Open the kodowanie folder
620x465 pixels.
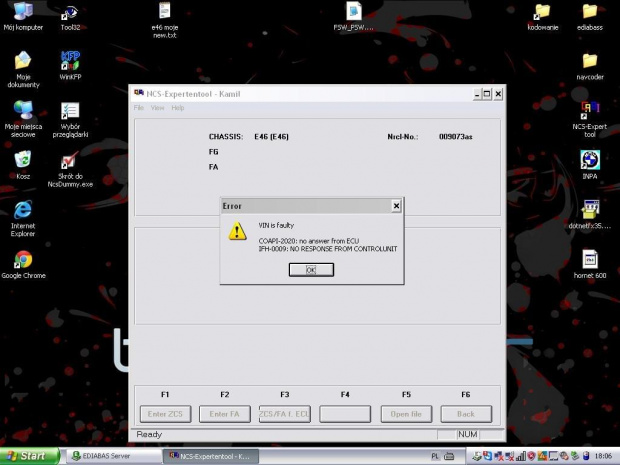(542, 17)
